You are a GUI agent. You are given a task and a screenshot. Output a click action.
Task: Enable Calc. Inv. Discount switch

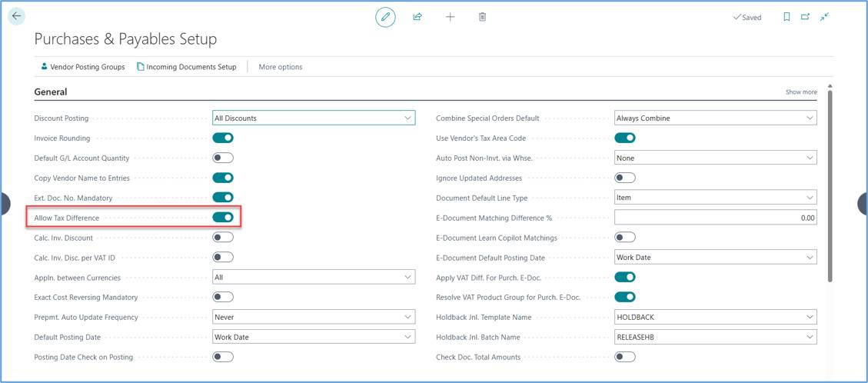click(223, 238)
